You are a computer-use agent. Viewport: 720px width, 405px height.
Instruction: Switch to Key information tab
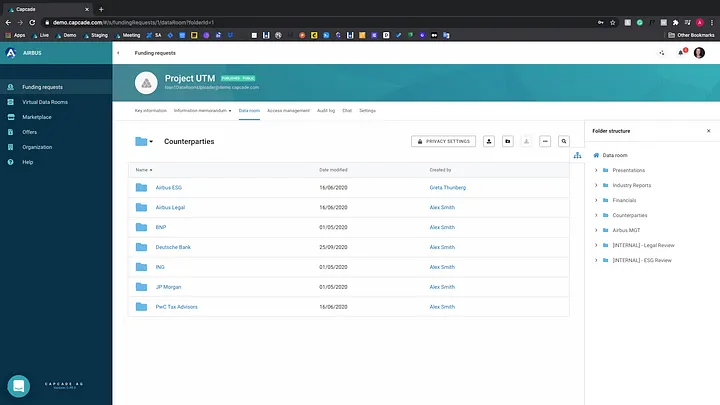coord(151,111)
